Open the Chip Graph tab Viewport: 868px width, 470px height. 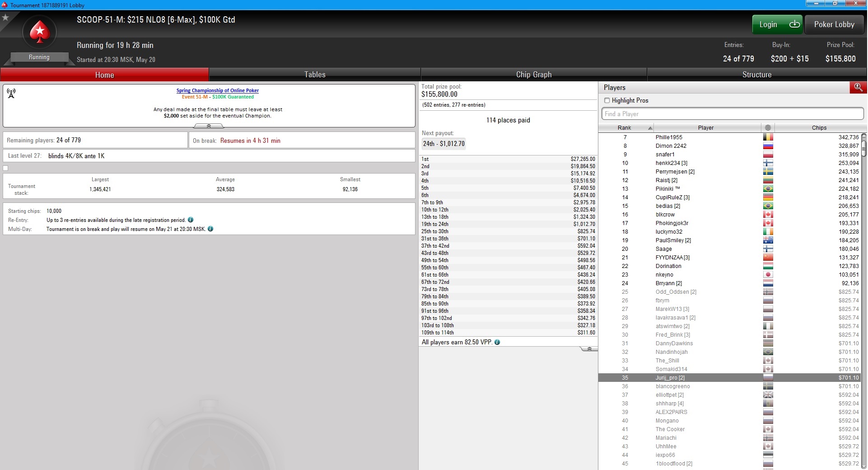pyautogui.click(x=534, y=75)
